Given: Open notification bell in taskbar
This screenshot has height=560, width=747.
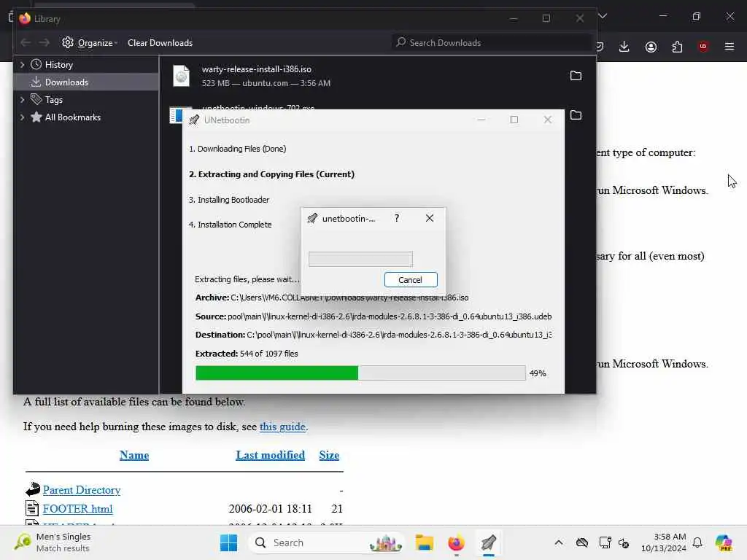Looking at the screenshot, I should click(697, 542).
